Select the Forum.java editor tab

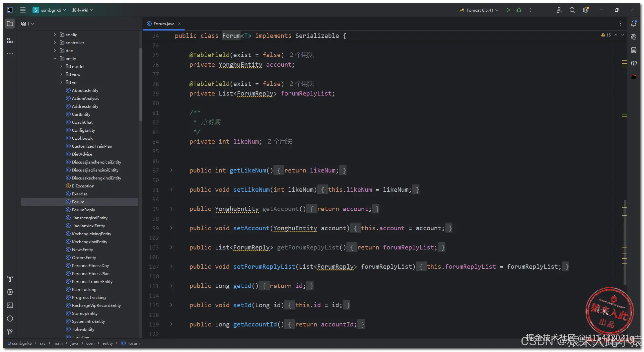[164, 24]
